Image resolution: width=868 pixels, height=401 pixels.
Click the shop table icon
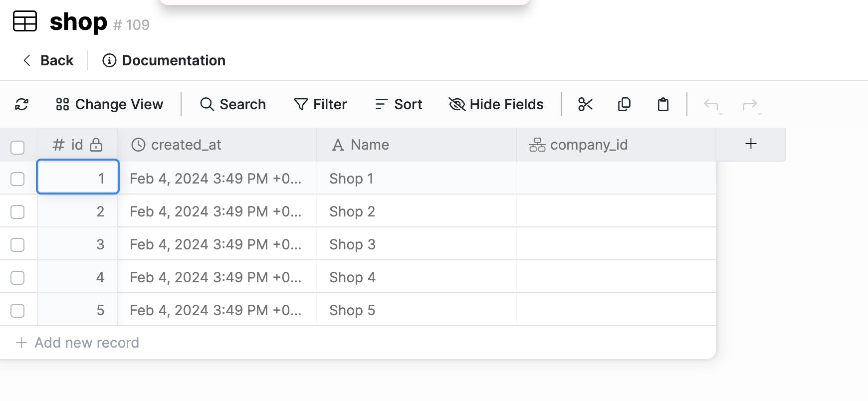pyautogui.click(x=25, y=21)
